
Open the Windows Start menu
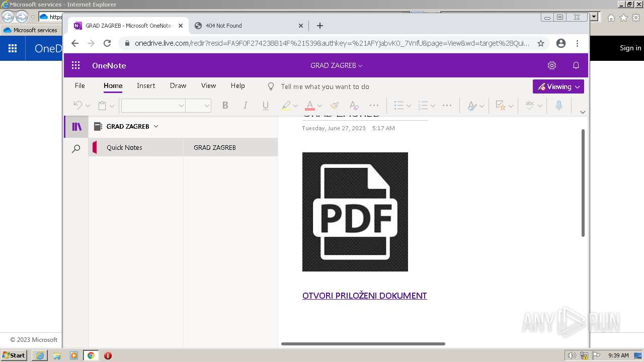click(14, 355)
